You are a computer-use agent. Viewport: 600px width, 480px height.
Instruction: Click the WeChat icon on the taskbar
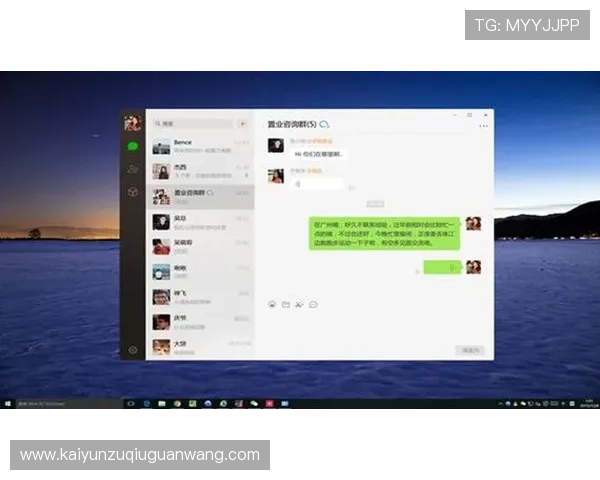point(254,403)
